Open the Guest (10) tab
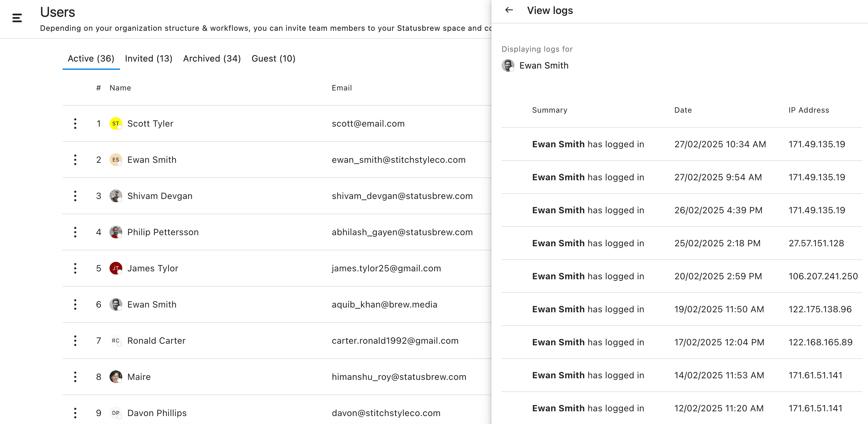 273,59
